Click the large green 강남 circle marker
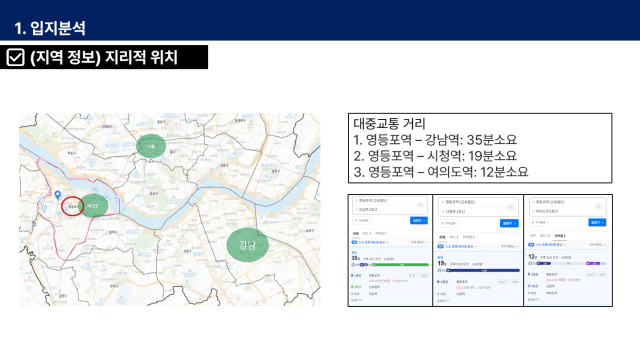Screen dimensions: 640x360 247,244
